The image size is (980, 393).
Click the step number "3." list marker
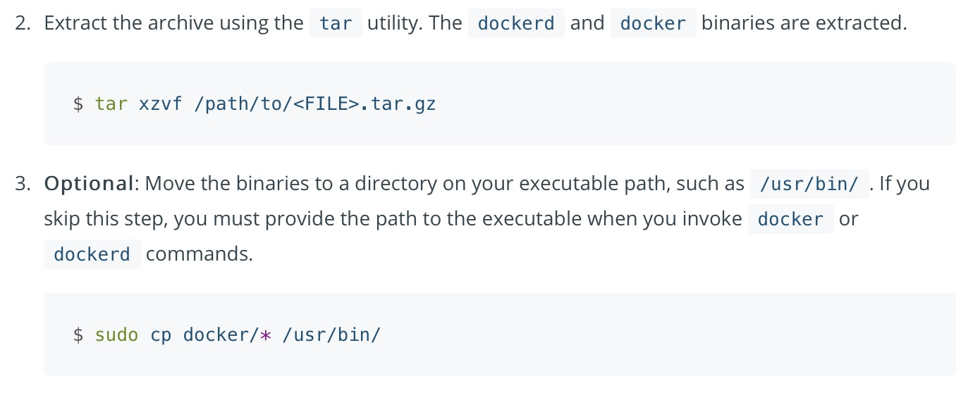[x=23, y=184]
